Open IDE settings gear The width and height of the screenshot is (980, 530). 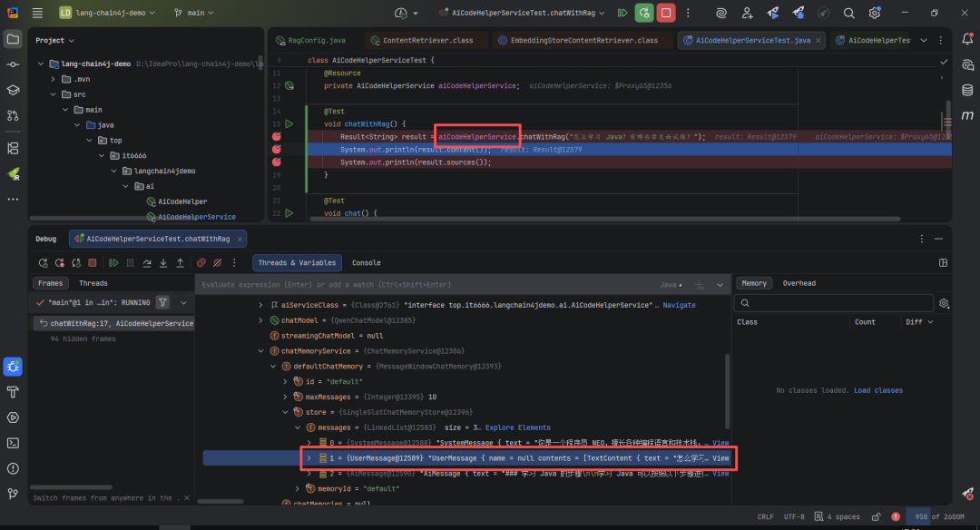[x=875, y=13]
